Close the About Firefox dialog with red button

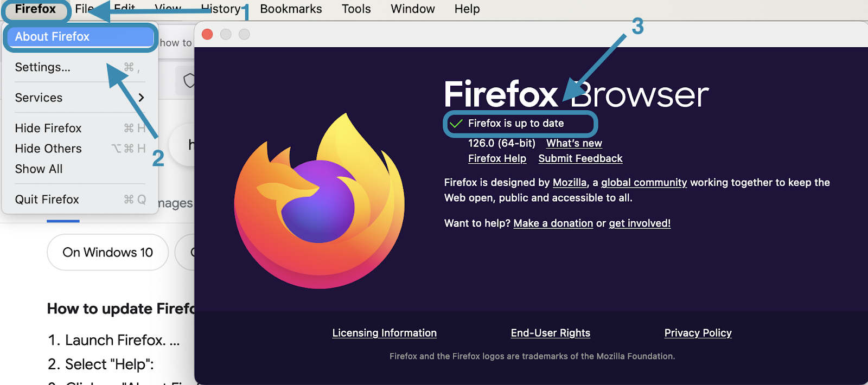point(207,35)
